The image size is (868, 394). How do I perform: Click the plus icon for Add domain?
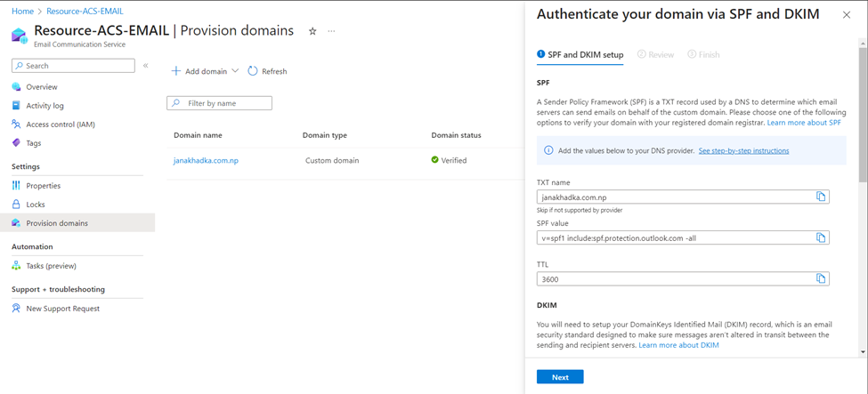coord(176,71)
